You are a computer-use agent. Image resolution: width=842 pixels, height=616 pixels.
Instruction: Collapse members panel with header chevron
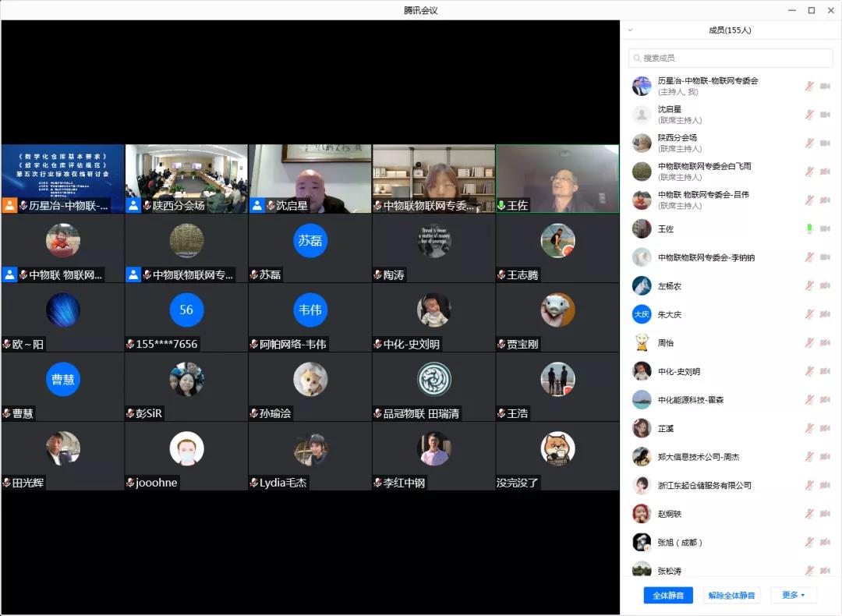click(631, 30)
